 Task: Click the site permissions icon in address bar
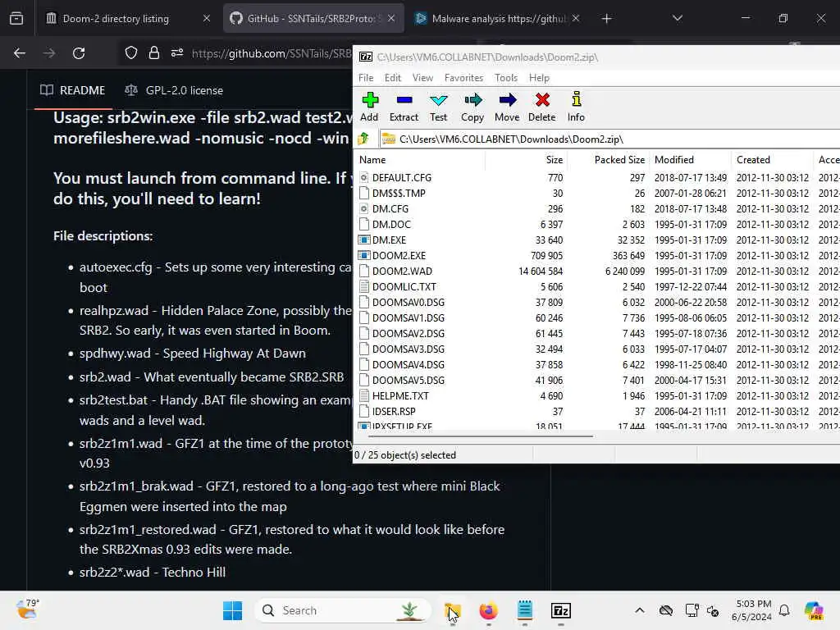177,53
